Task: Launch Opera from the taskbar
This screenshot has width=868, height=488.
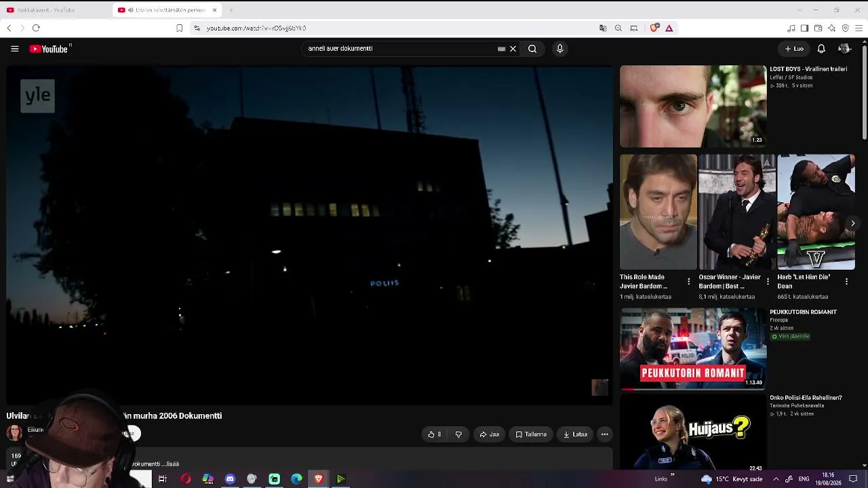Action: pyautogui.click(x=185, y=479)
